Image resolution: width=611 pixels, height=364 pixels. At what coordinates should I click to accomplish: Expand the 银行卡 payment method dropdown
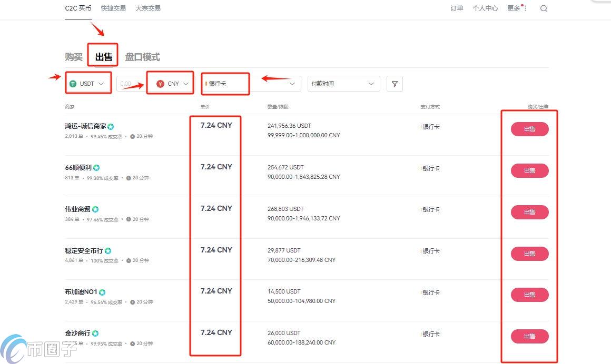click(292, 83)
